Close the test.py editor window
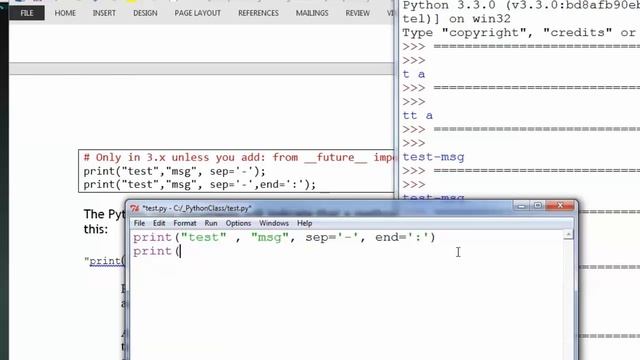This screenshot has width=640, height=360. [560, 206]
